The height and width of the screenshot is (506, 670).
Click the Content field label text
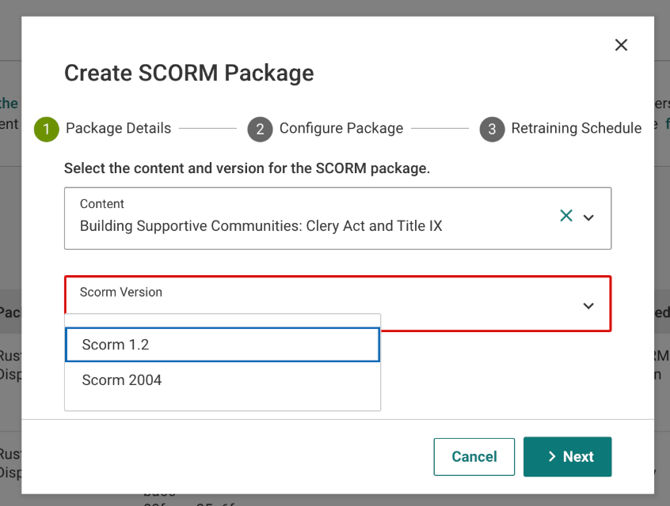(102, 204)
